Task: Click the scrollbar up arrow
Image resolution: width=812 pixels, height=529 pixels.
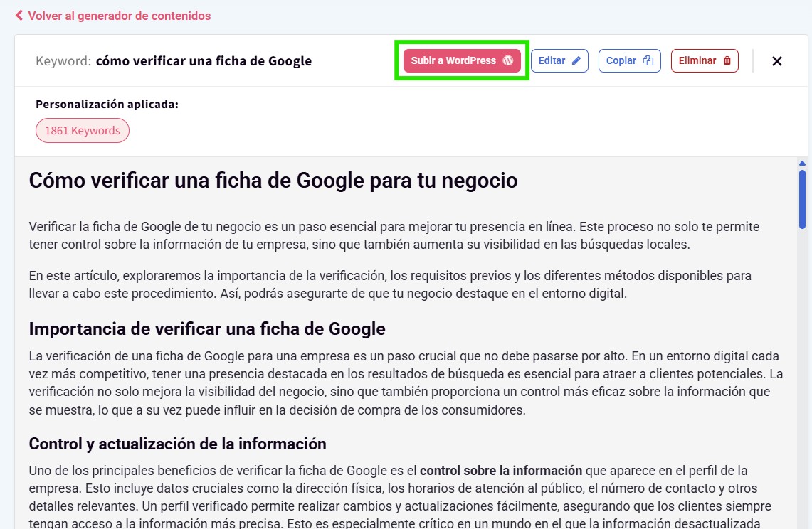Action: 802,163
